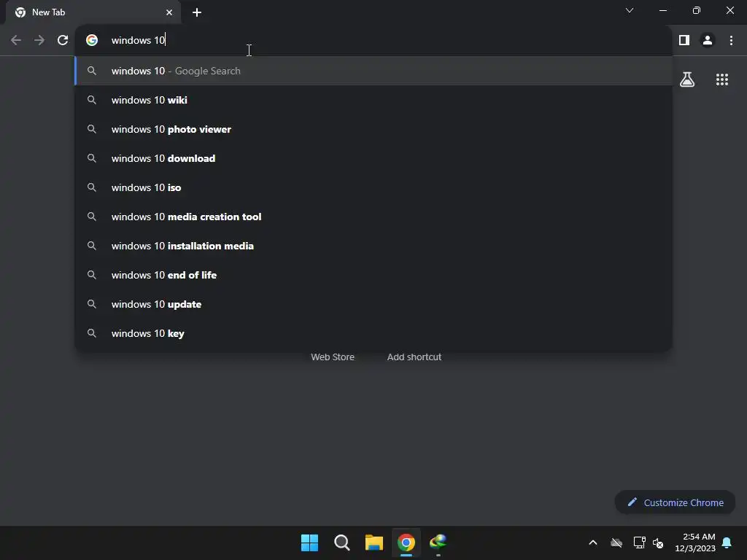Open Windows Search on the taskbar

[x=342, y=542]
